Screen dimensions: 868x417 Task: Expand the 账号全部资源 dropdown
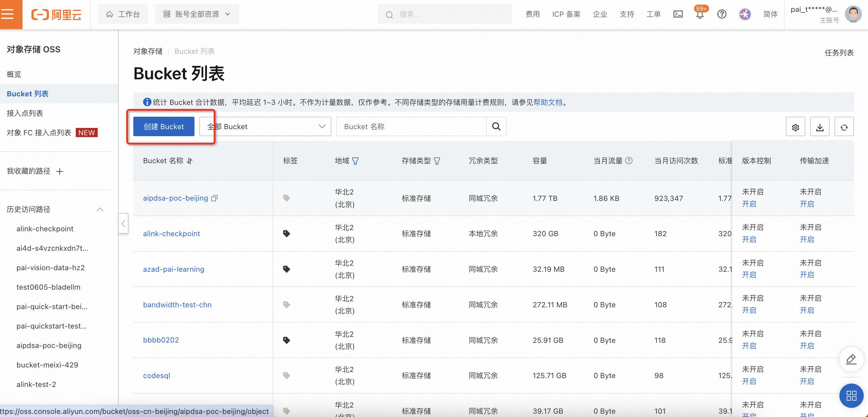(197, 14)
